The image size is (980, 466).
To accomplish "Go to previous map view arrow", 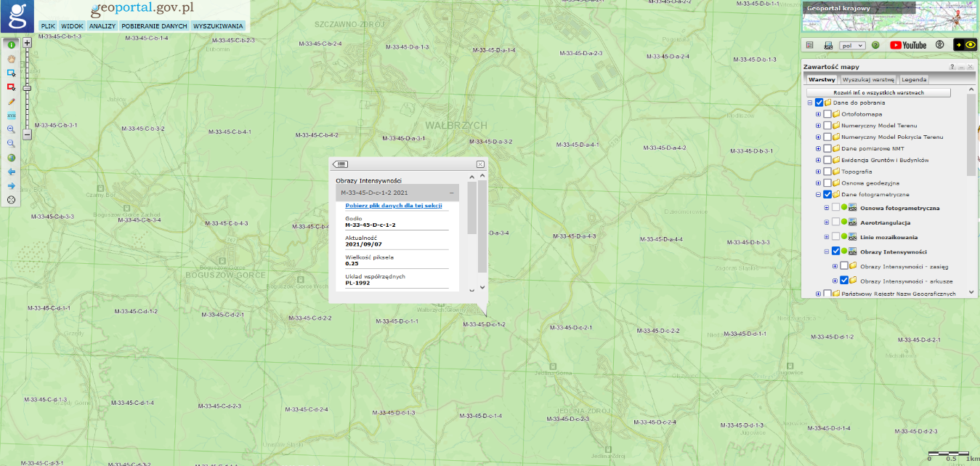I will tap(12, 172).
